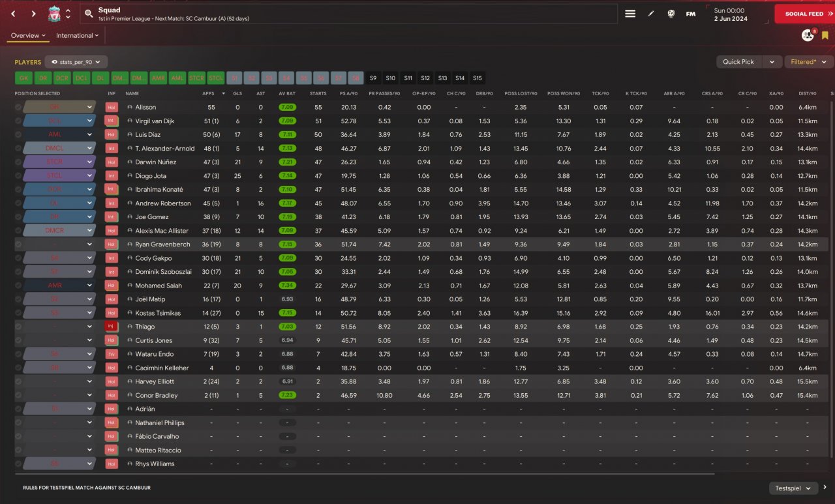Viewport: 835px width, 504px height.
Task: Click the Liverpool club crest
Action: click(x=54, y=14)
